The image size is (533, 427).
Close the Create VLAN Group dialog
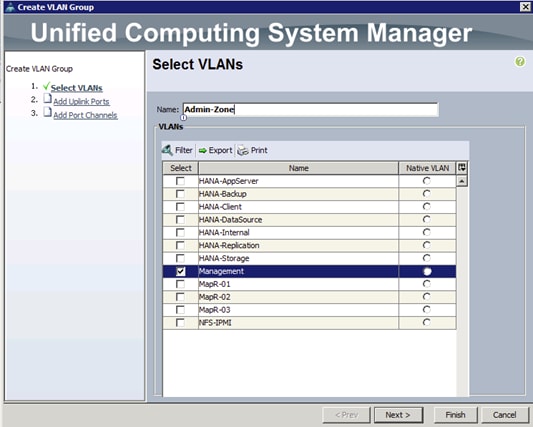click(x=525, y=7)
